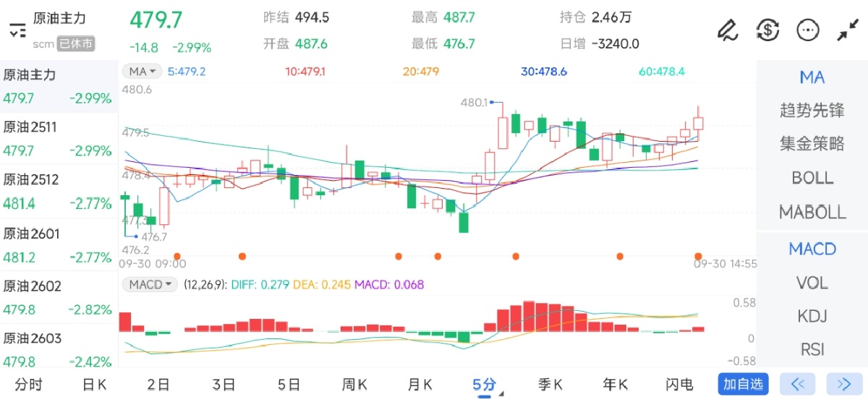Expand the MA indicator dropdown
The height and width of the screenshot is (410, 868).
[142, 72]
